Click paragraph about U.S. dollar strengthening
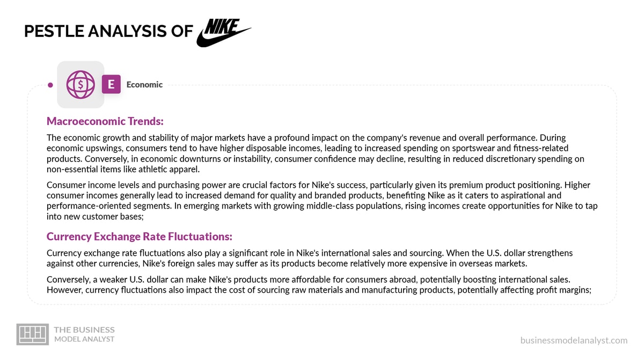This screenshot has width=644, height=362. coord(310,258)
